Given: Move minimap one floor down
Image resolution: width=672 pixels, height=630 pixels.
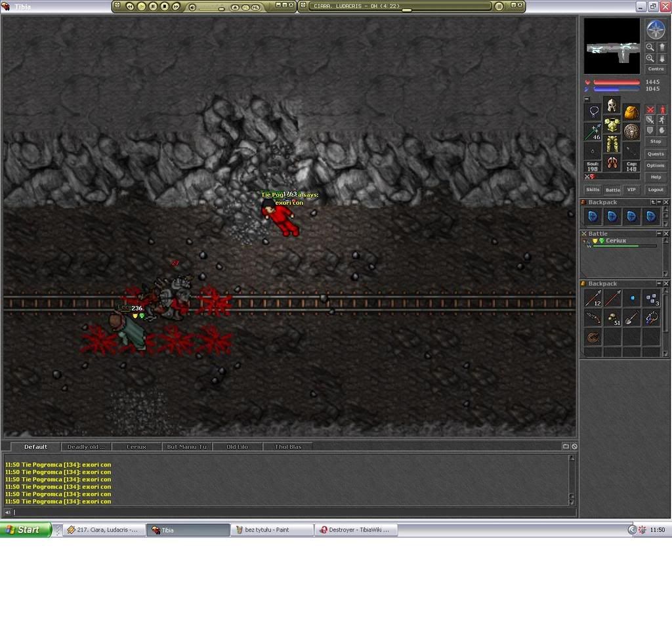Looking at the screenshot, I should point(661,58).
